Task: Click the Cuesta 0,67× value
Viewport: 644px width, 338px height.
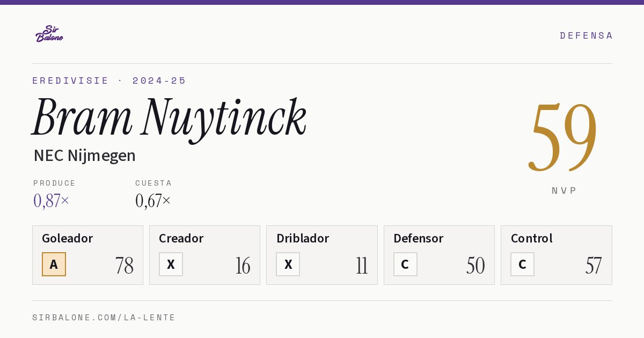Action: [x=153, y=201]
